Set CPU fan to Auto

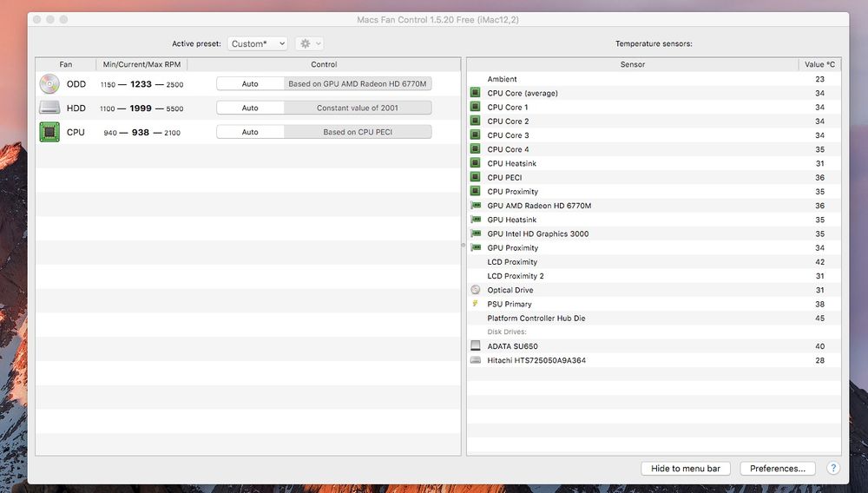[x=250, y=132]
